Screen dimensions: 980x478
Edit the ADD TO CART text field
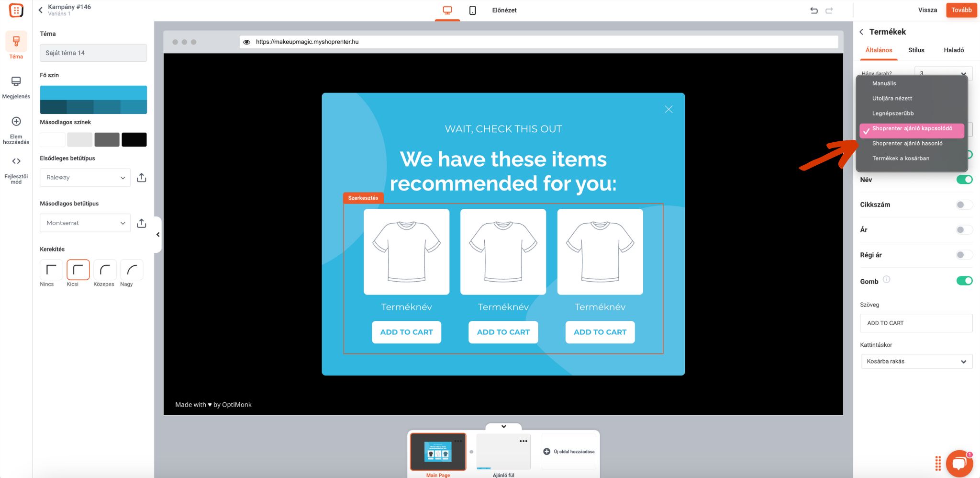tap(916, 323)
